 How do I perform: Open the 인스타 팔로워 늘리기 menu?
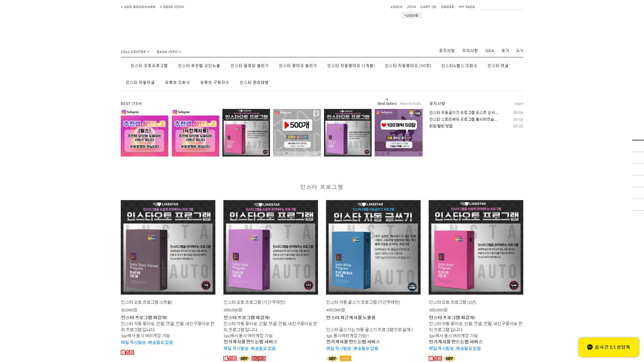250,66
